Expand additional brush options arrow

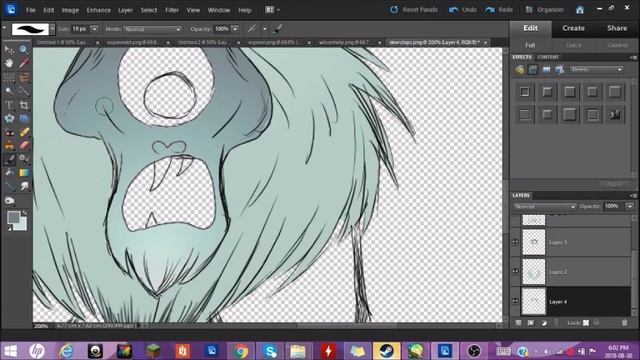(x=264, y=29)
